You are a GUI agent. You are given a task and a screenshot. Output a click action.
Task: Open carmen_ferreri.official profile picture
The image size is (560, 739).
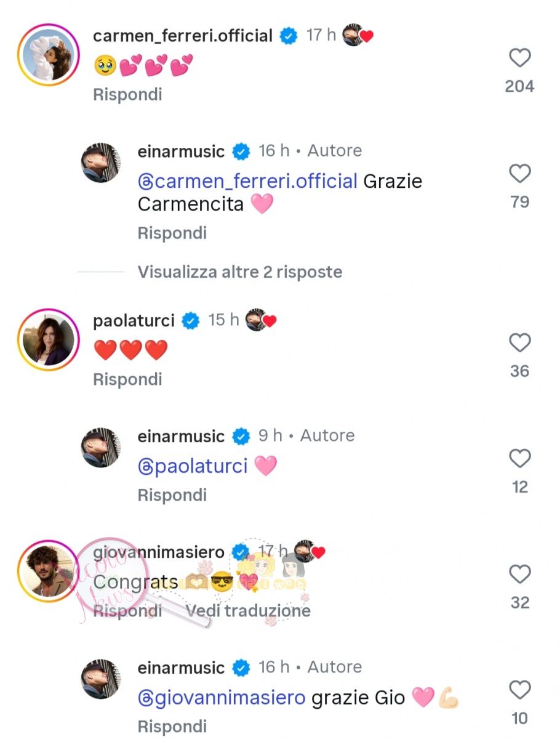click(49, 55)
